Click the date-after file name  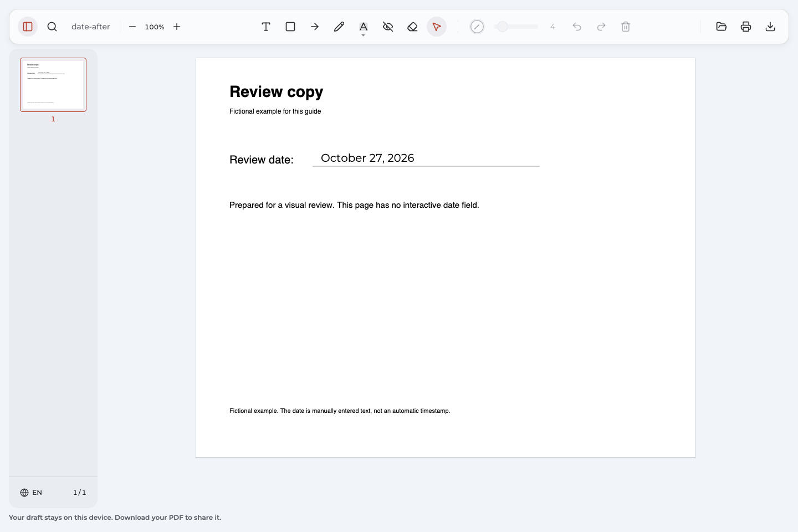(91, 27)
